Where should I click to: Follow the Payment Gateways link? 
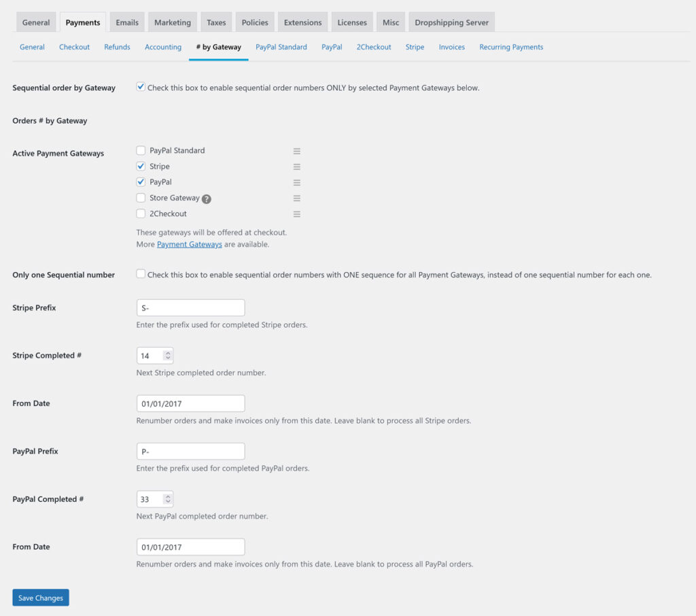tap(189, 244)
